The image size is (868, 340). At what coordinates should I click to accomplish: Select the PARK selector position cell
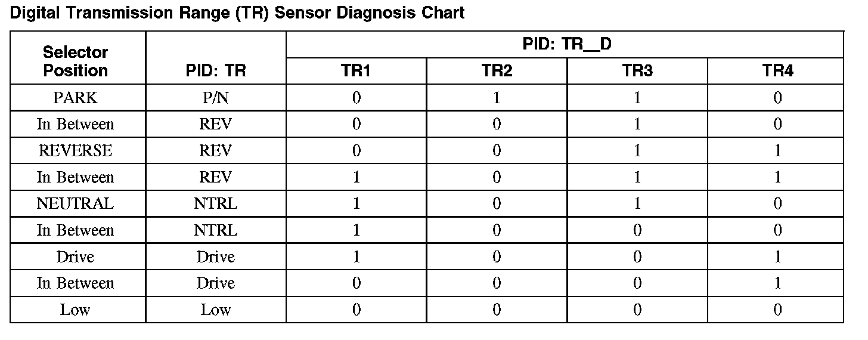[76, 98]
